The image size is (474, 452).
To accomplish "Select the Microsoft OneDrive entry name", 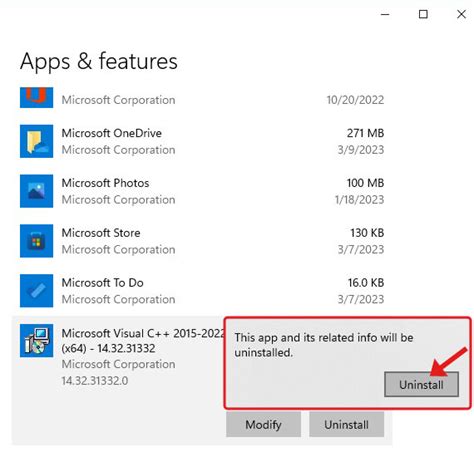I will tap(112, 133).
